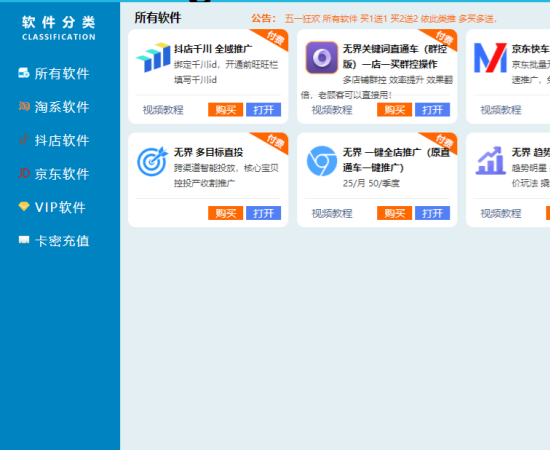The width and height of the screenshot is (550, 450).
Task: Click the 抖店千川 bar chart icon
Action: pyautogui.click(x=153, y=57)
